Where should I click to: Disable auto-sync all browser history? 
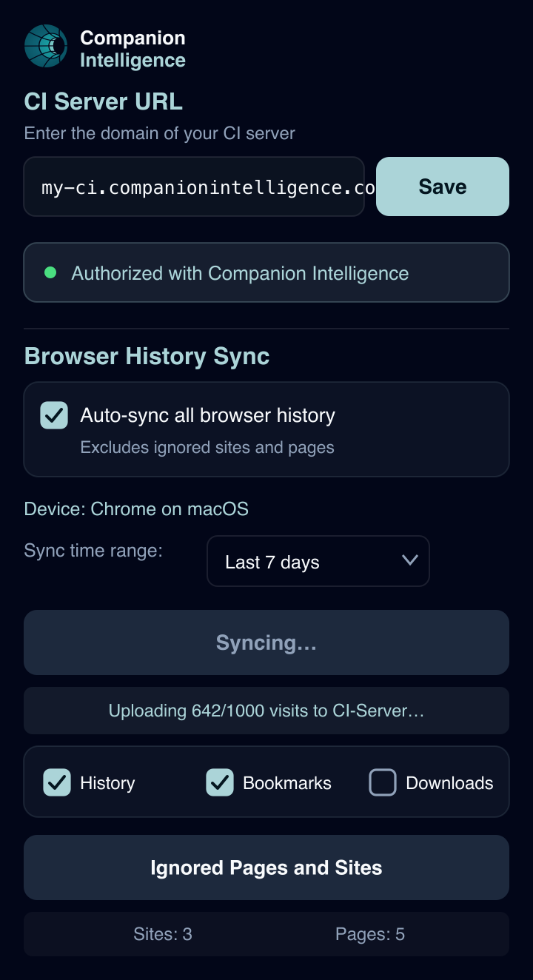(x=54, y=415)
